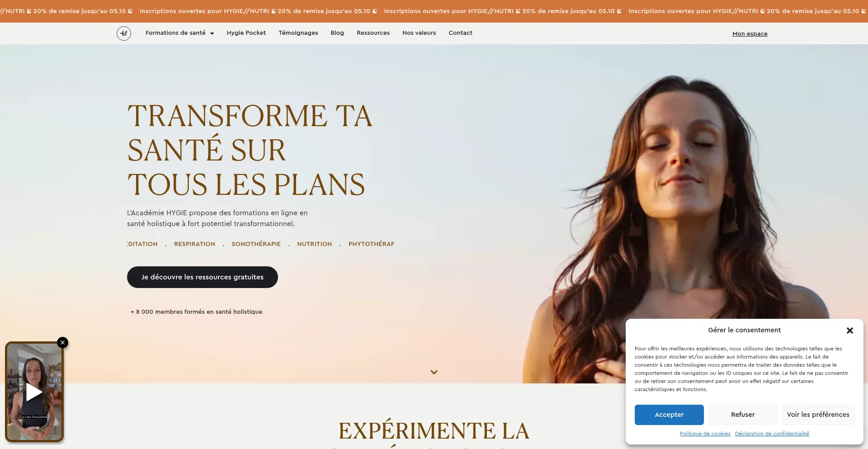This screenshot has height=449, width=868.
Task: Expand the Formations de santé dropdown arrow
Action: (x=212, y=33)
